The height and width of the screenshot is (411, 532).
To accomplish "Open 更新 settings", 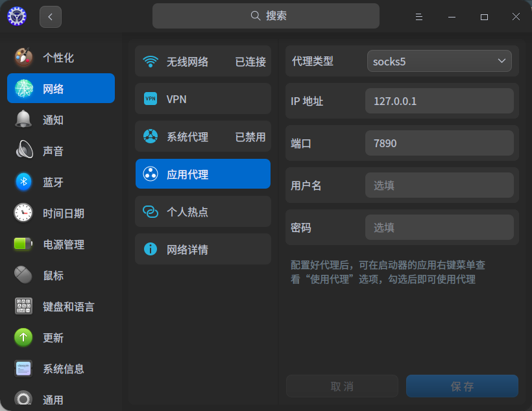I will (x=61, y=338).
